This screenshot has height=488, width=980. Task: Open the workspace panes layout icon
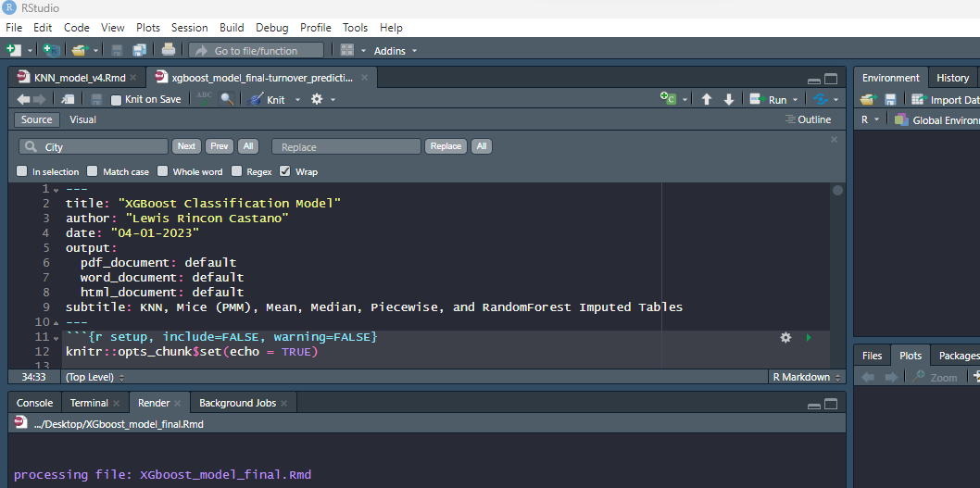click(x=346, y=50)
